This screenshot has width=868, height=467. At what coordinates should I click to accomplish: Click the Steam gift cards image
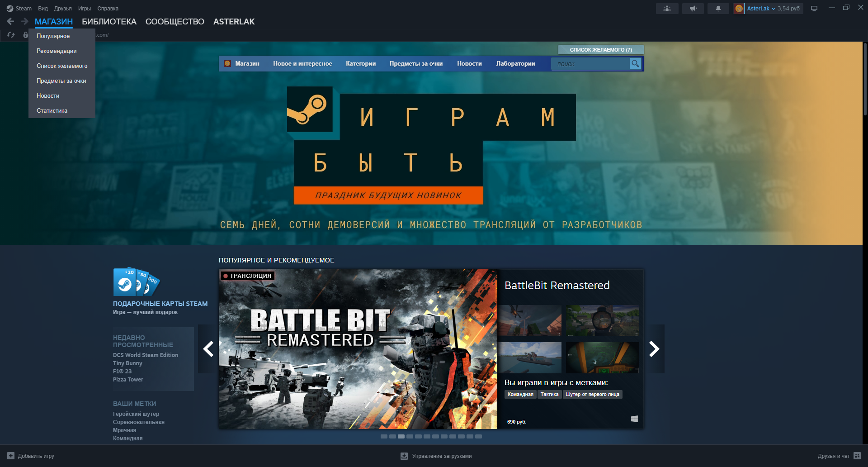[x=137, y=281]
